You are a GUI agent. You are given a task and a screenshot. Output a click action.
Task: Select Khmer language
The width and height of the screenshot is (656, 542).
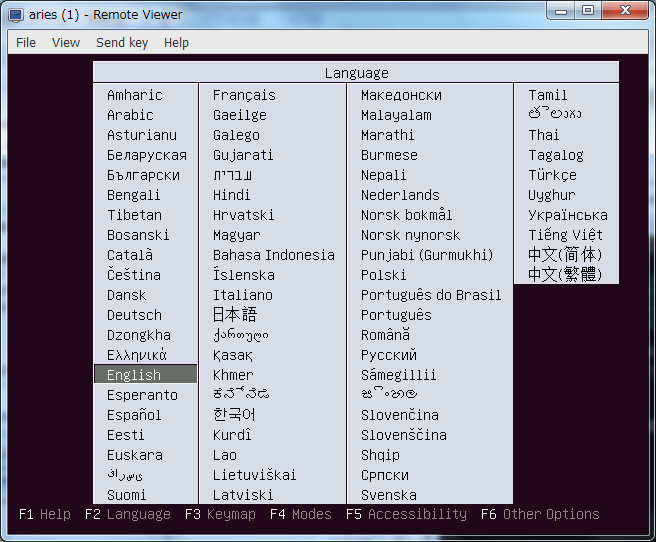pos(233,375)
